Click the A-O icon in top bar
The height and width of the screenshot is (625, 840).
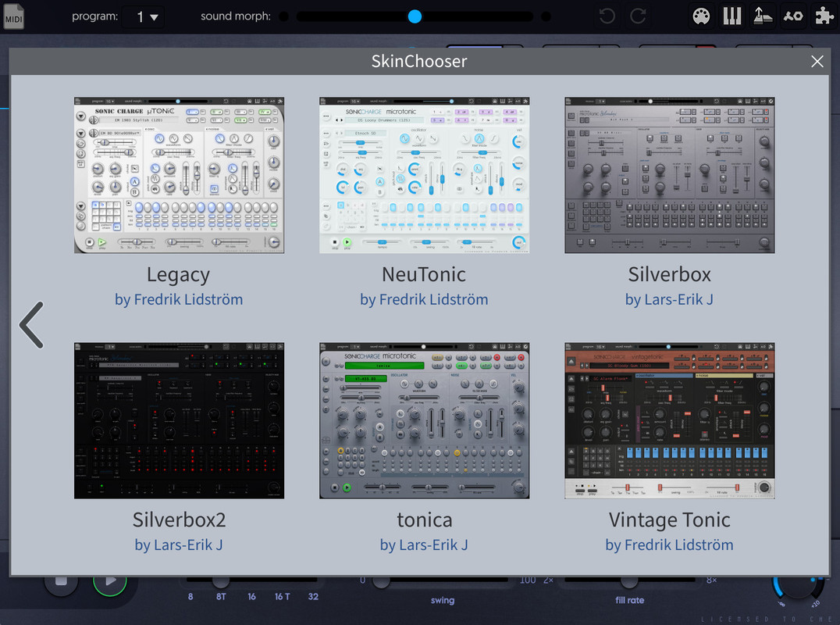point(793,16)
